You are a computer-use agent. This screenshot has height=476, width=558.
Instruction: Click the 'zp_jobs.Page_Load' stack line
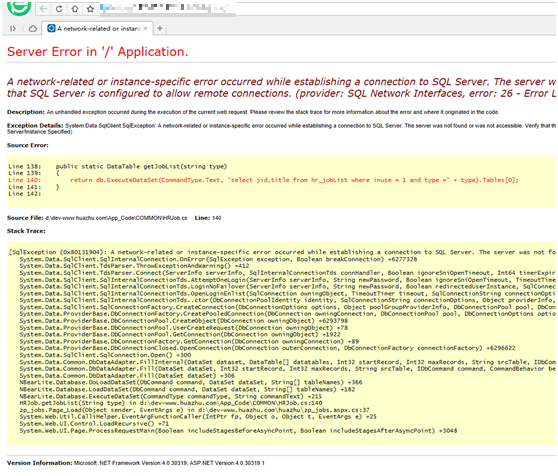(x=195, y=410)
